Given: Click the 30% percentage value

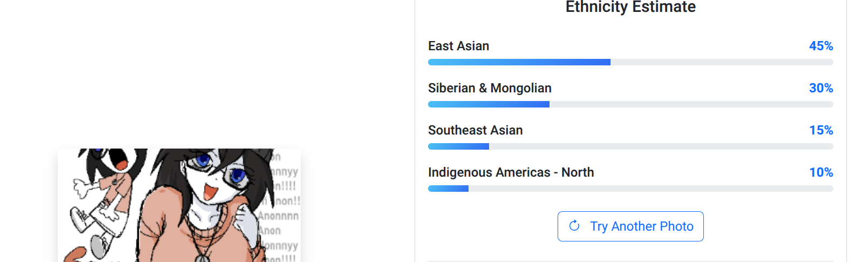Looking at the screenshot, I should click(820, 88).
